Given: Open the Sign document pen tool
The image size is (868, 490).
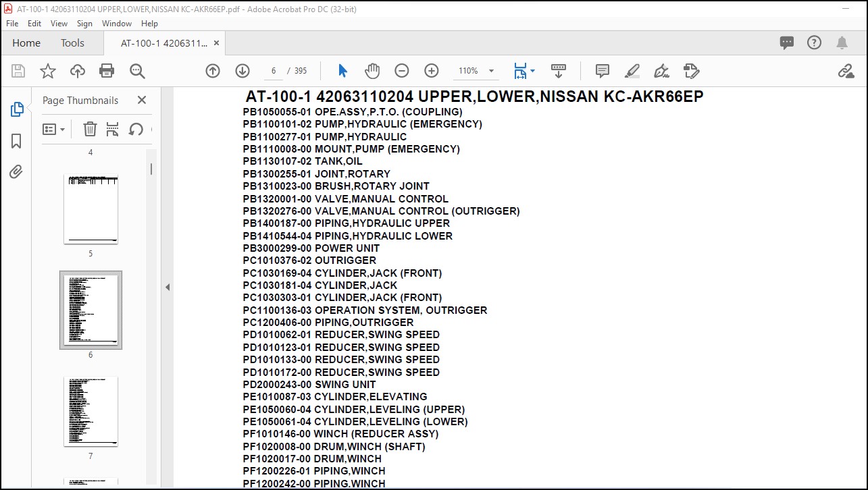Looking at the screenshot, I should point(661,71).
